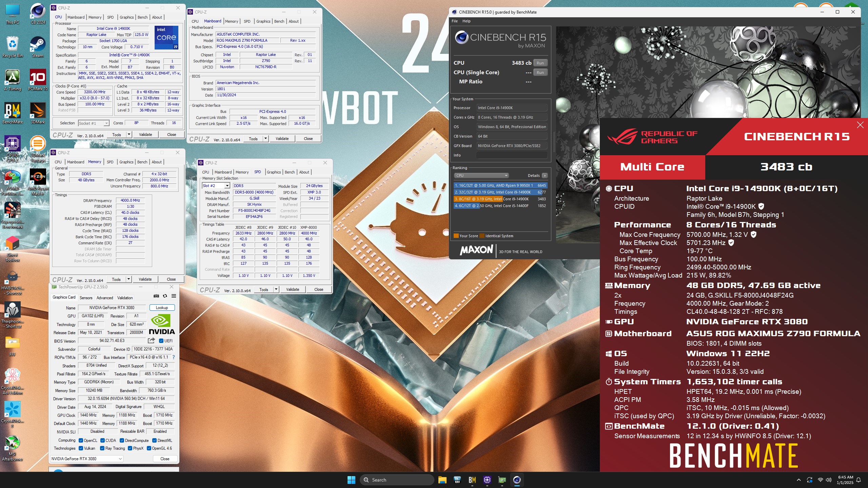Open 3DMark Vantage desktop icon
868x488 pixels.
point(38,148)
